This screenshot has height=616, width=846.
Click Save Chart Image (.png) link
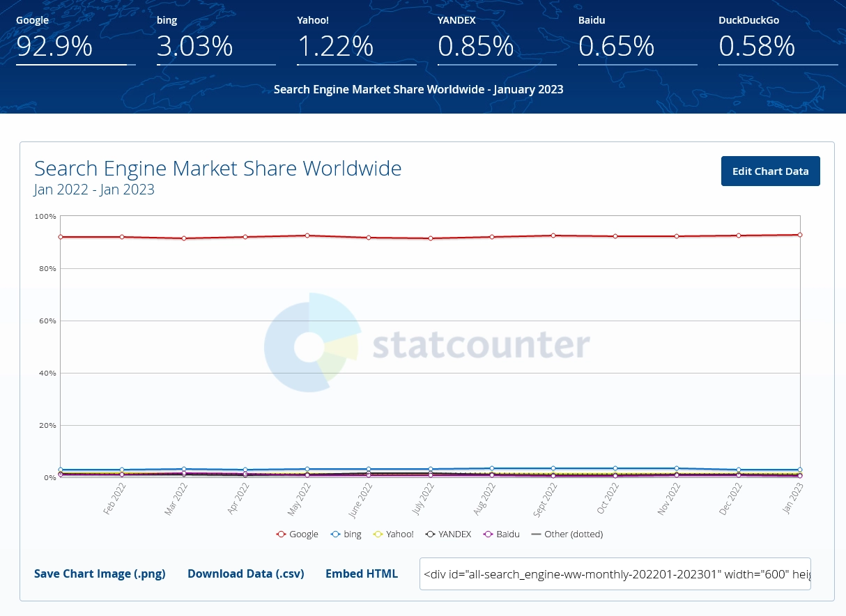[100, 573]
